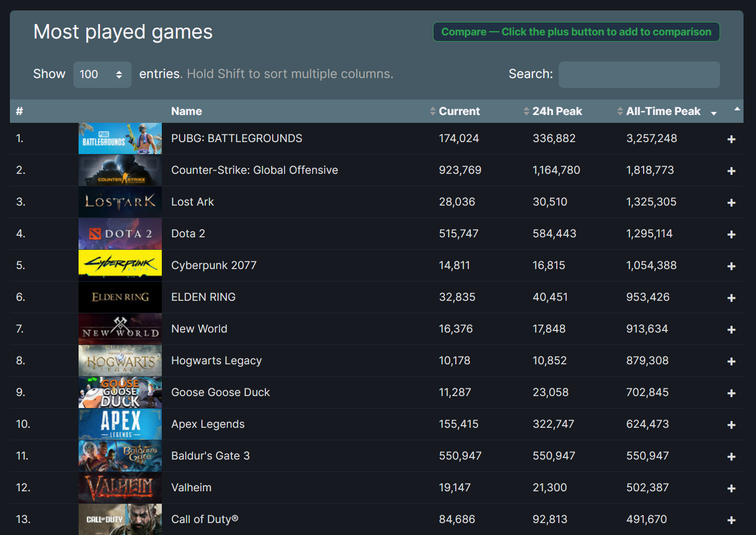This screenshot has width=756, height=535.
Task: Open the Dota 2 logo thumbnail
Action: point(120,234)
